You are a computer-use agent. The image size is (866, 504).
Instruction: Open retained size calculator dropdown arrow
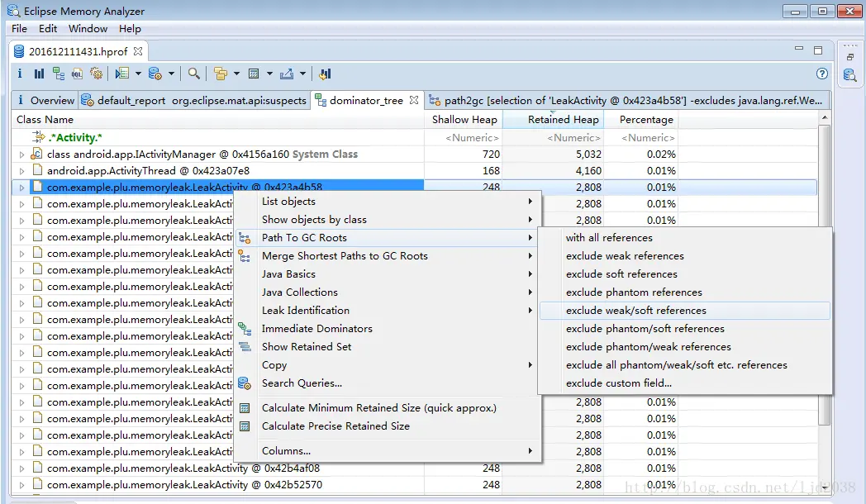pyautogui.click(x=269, y=74)
